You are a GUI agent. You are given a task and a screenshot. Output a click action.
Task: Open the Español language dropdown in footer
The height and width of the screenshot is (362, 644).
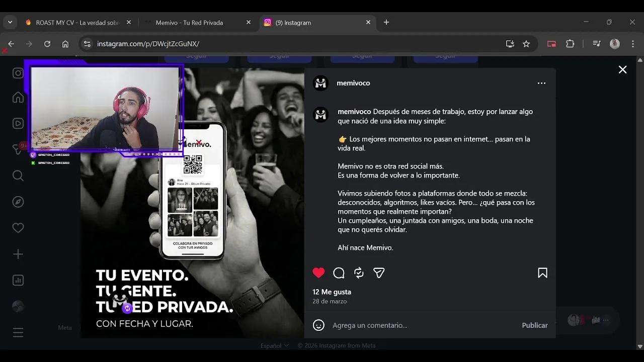[275, 345]
